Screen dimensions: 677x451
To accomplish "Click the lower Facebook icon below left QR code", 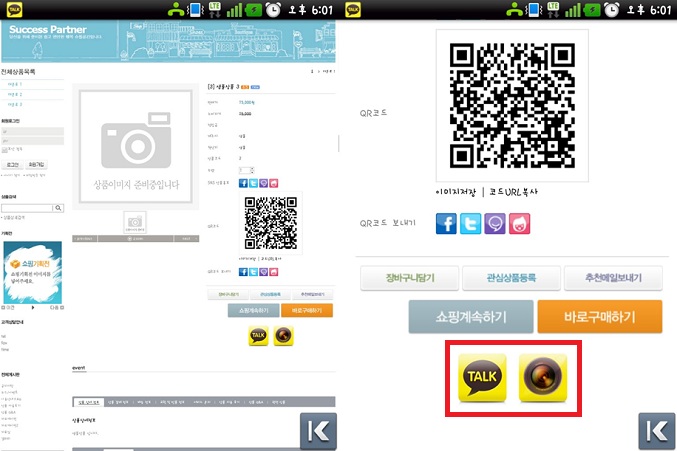I will click(x=243, y=272).
